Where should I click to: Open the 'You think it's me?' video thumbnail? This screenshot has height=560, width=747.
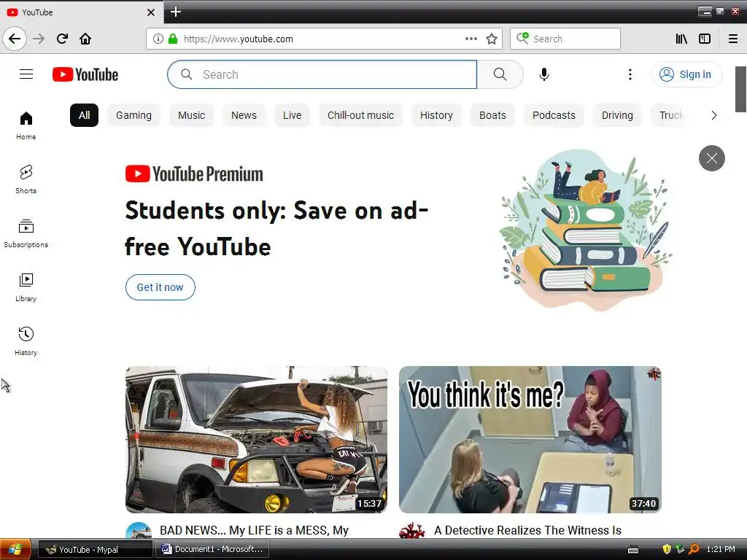530,440
